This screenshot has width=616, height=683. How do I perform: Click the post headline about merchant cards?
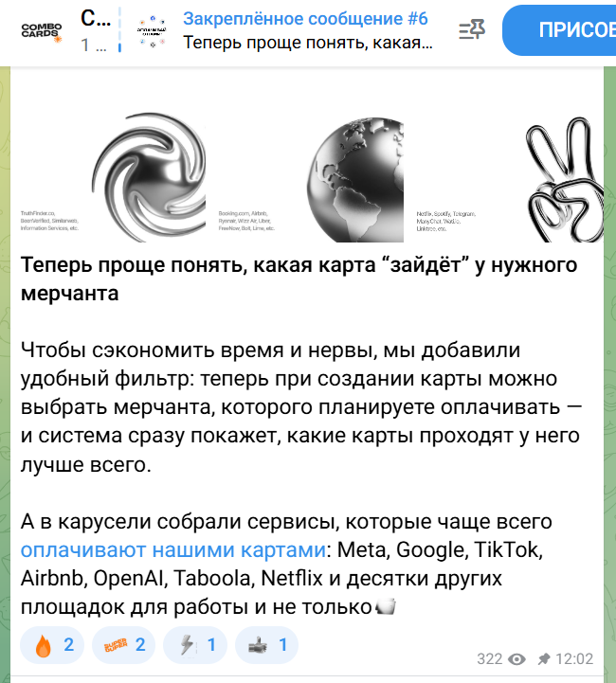[x=299, y=279]
